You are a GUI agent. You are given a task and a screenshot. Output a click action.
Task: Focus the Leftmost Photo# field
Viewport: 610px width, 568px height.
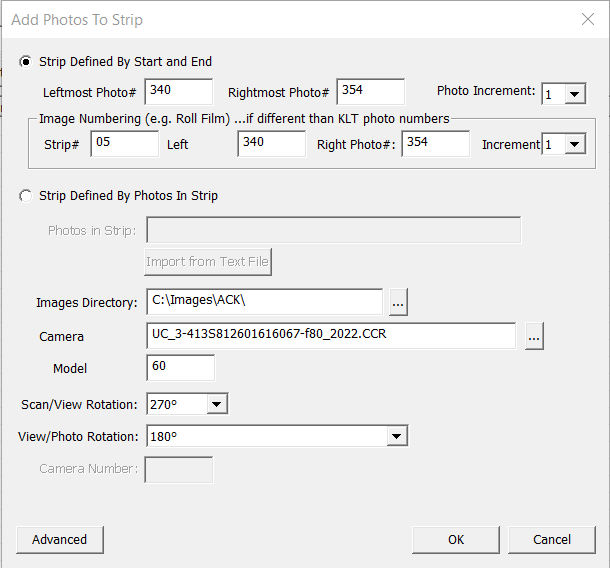coord(179,92)
